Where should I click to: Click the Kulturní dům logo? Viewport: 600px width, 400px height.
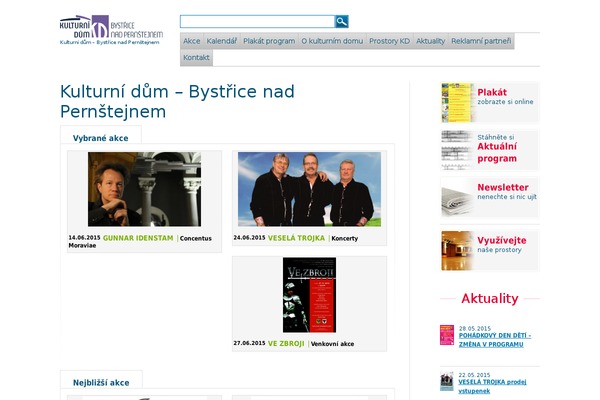click(111, 26)
